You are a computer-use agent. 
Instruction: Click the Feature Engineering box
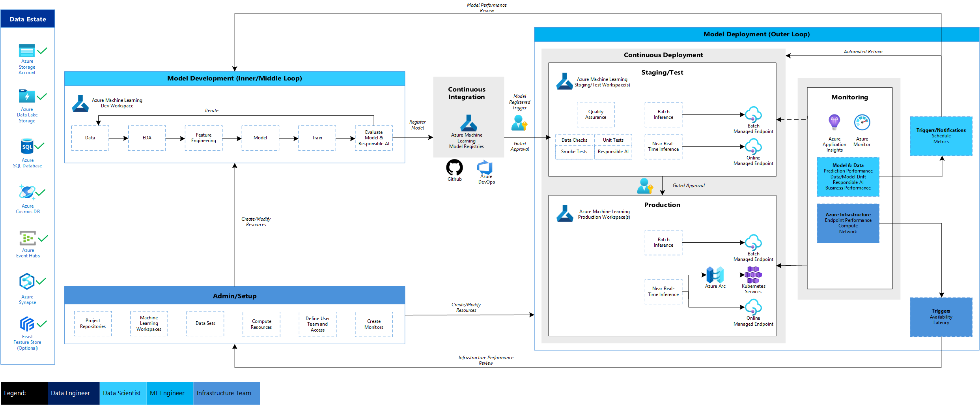(203, 138)
